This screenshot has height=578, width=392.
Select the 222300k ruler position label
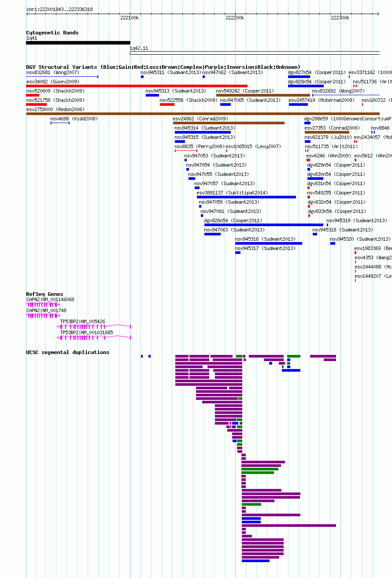pyautogui.click(x=340, y=18)
